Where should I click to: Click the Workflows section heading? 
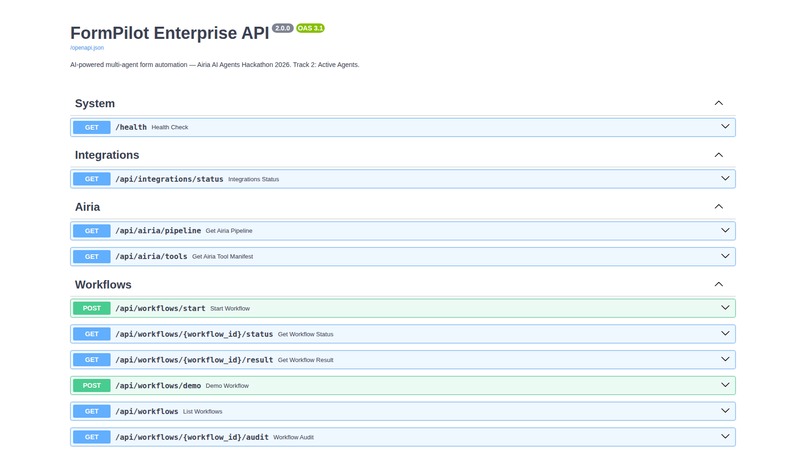tap(103, 284)
